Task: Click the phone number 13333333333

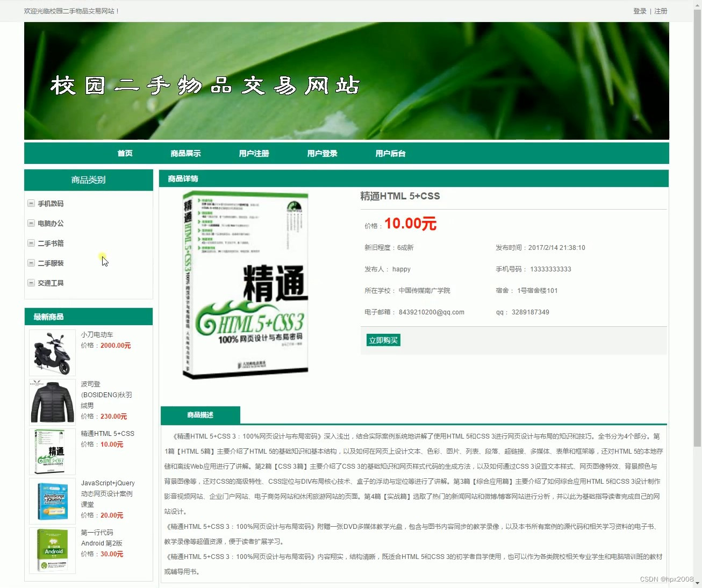Action: click(x=550, y=269)
